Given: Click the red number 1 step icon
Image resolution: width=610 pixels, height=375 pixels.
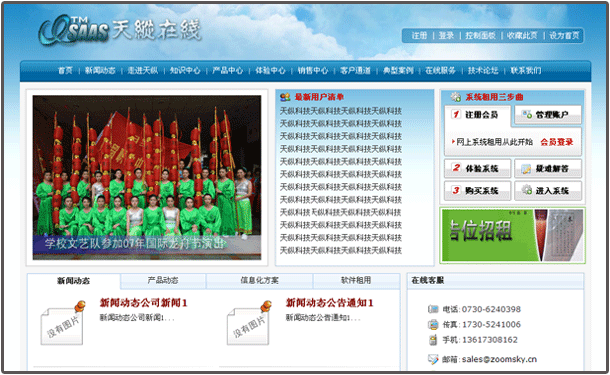Looking at the screenshot, I should [x=456, y=114].
